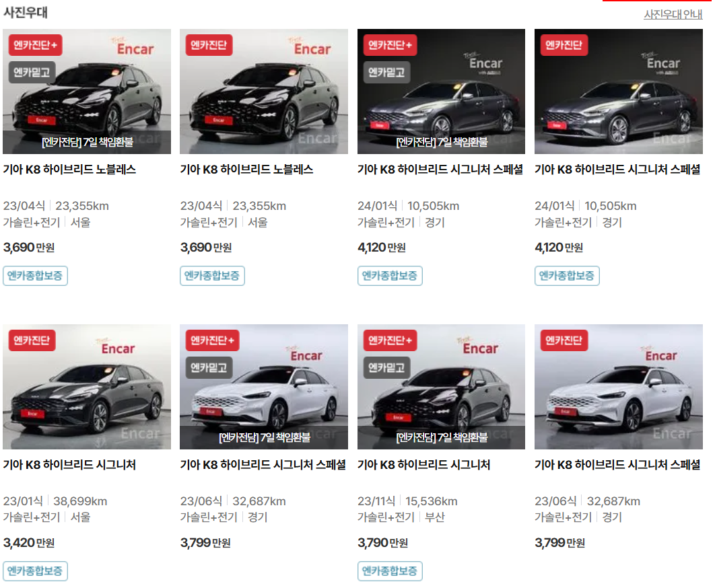Open the 노블레스 title of the 엔카믿고 listing
715x588 pixels.
tap(69, 170)
